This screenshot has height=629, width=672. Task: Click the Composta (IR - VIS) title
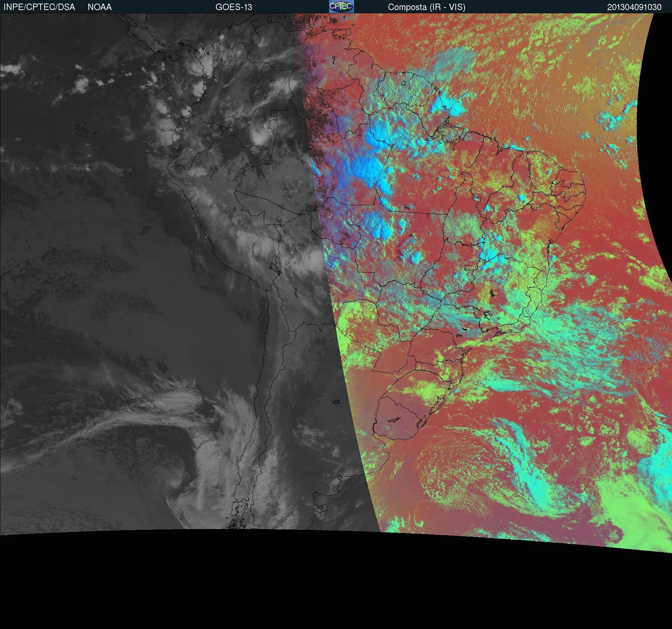tap(427, 7)
